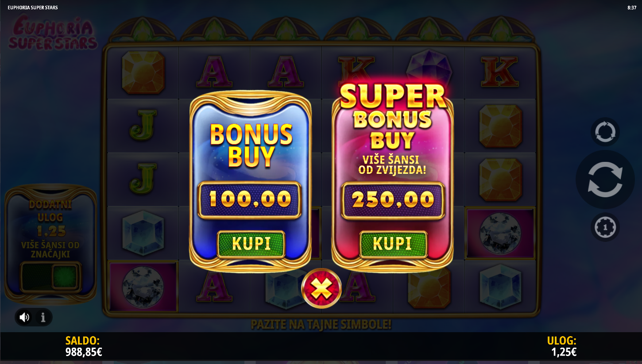Viewport: 642px width, 364px height.
Task: Click the purple gem symbol on top row
Action: 428,70
